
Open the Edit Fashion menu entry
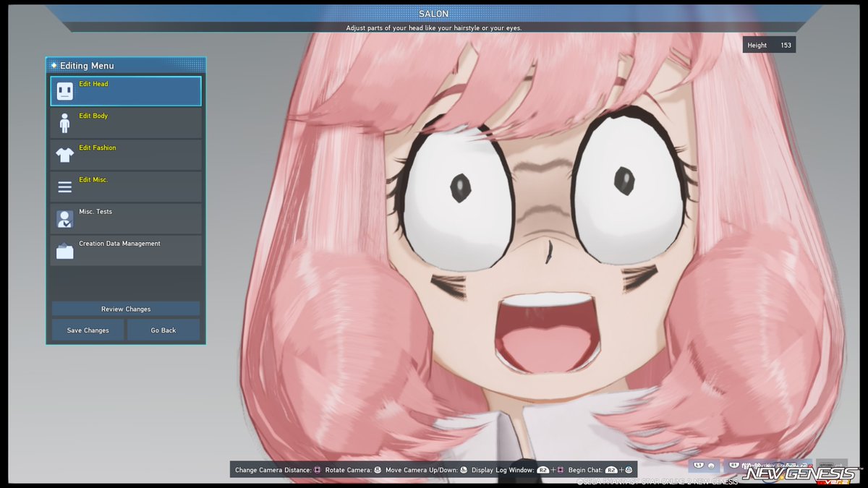click(126, 155)
